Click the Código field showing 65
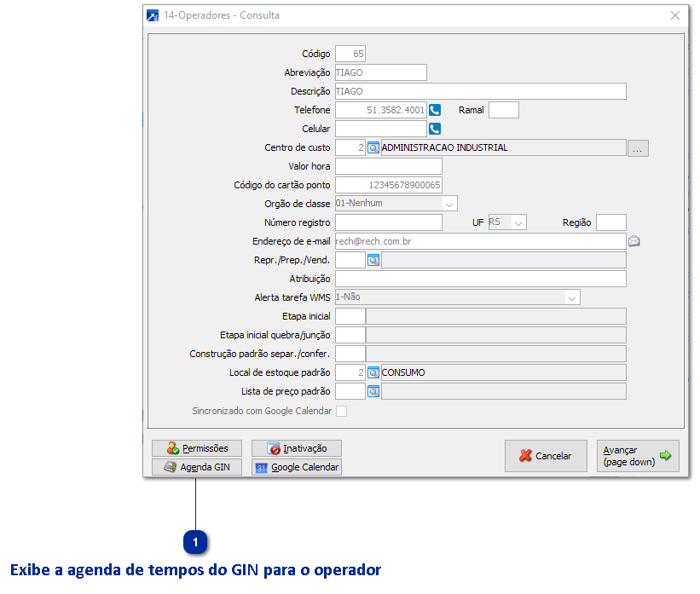The height and width of the screenshot is (594, 700). click(350, 54)
